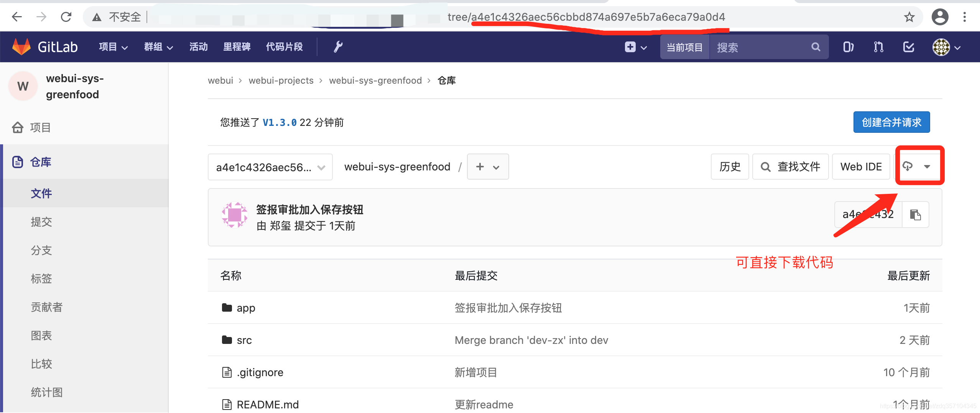Click the 当前项目 search scope label
980x413 pixels.
coord(684,47)
